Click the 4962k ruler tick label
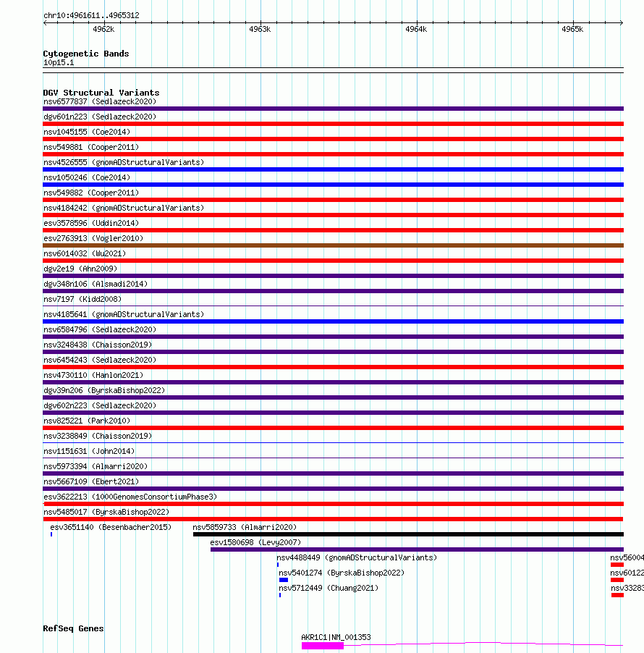The height and width of the screenshot is (653, 644). click(x=103, y=29)
